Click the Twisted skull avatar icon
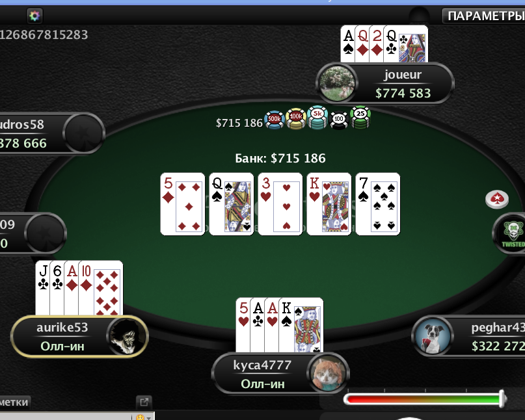The image size is (525, 420). click(513, 233)
